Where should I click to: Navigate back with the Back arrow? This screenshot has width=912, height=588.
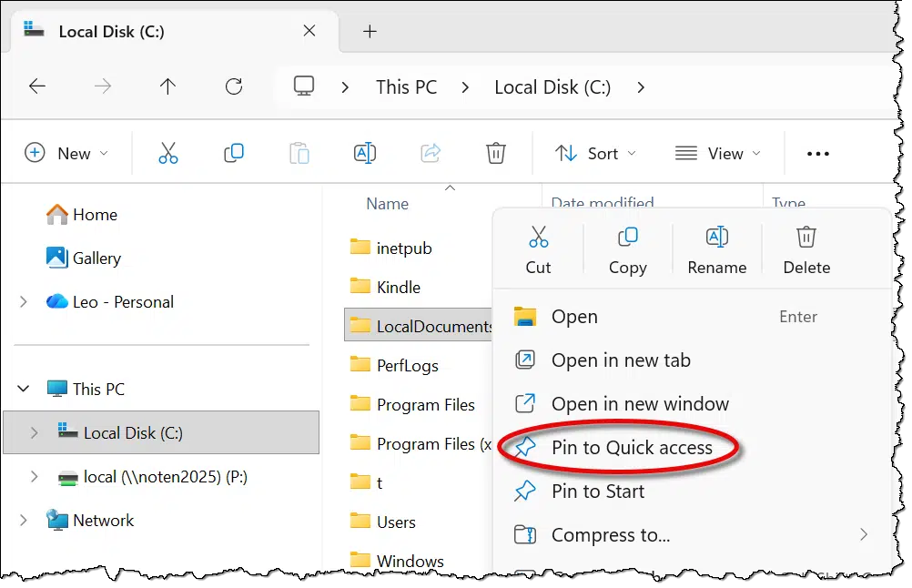point(36,86)
